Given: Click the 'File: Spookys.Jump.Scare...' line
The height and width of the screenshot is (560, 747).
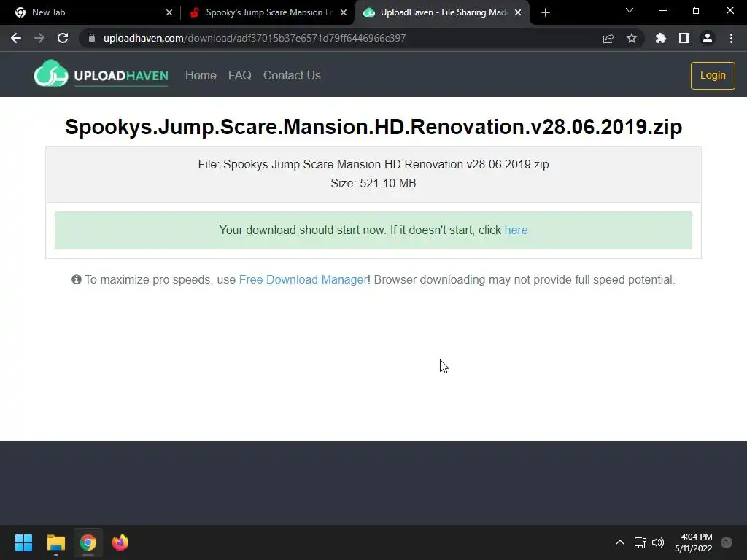Looking at the screenshot, I should tap(373, 164).
